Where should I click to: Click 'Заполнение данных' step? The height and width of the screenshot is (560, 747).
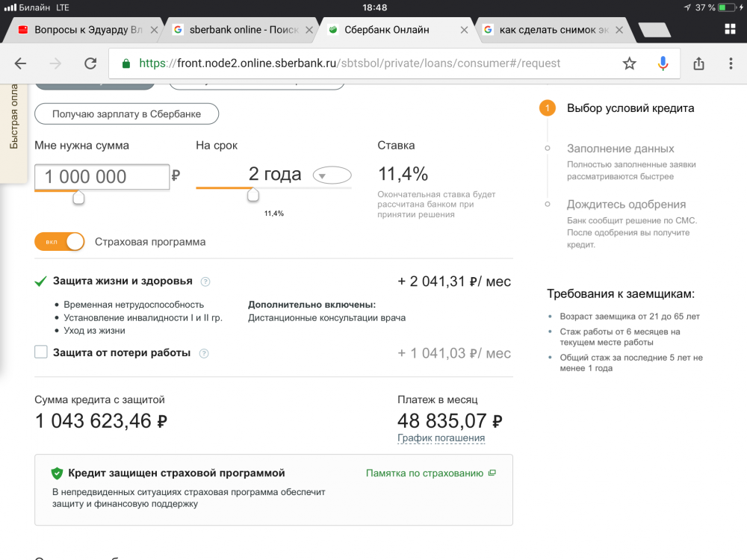(x=620, y=149)
